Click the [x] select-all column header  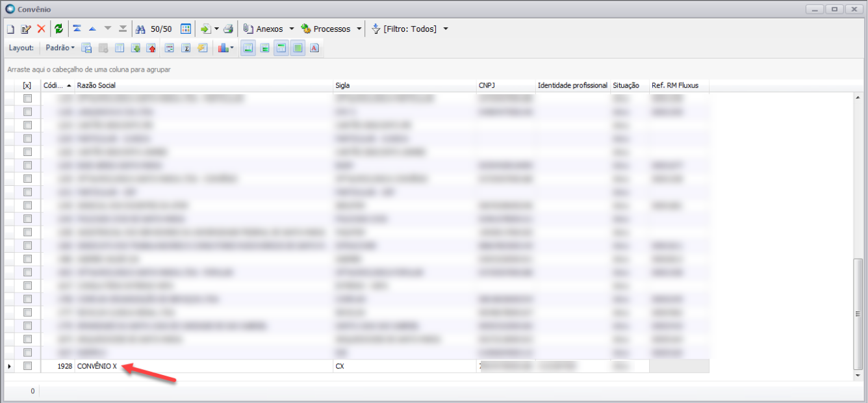click(x=27, y=86)
